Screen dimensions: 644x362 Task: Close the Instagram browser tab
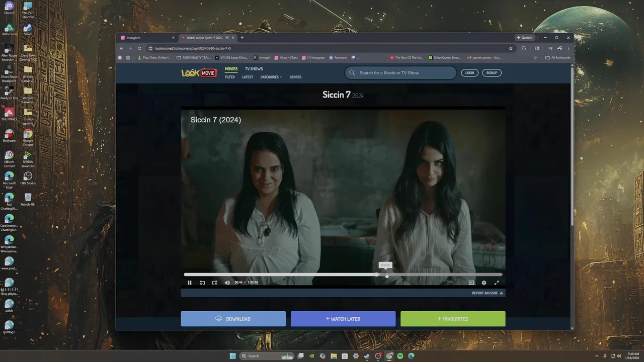(x=173, y=38)
